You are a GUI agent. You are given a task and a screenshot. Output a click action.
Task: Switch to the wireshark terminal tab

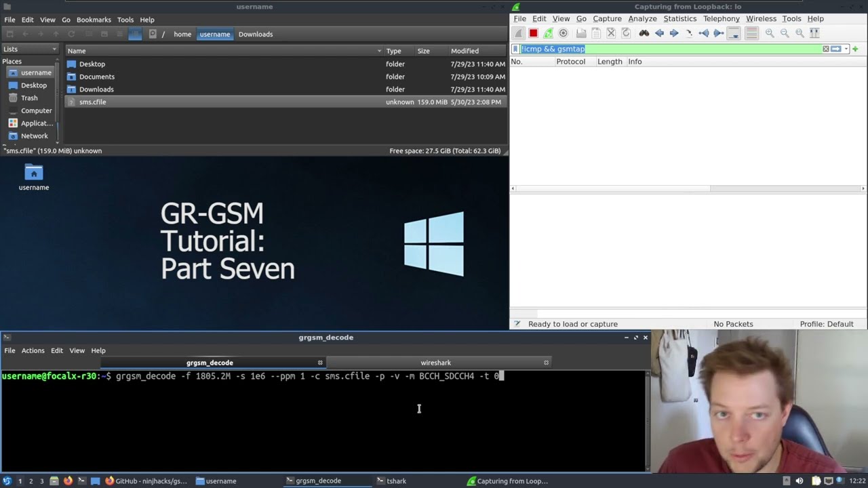[435, 363]
